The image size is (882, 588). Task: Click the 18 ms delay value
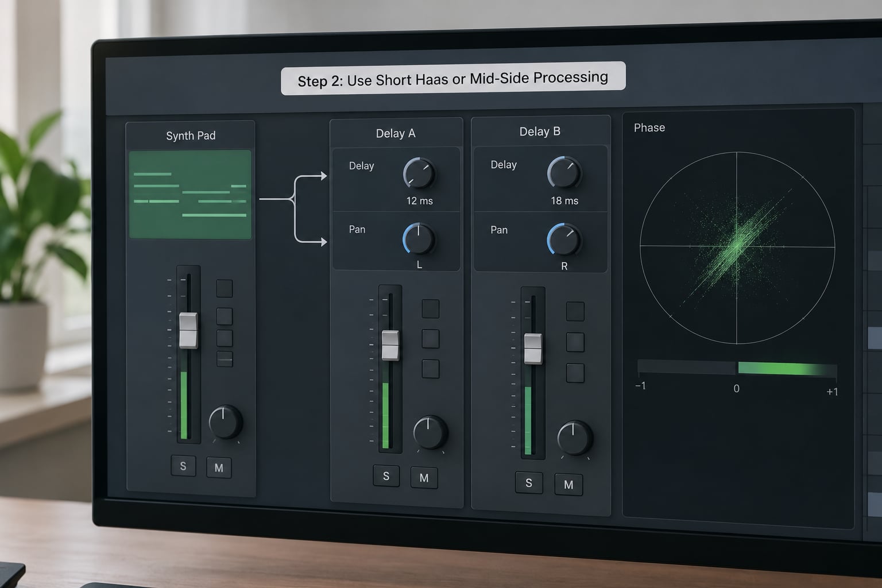click(x=564, y=201)
